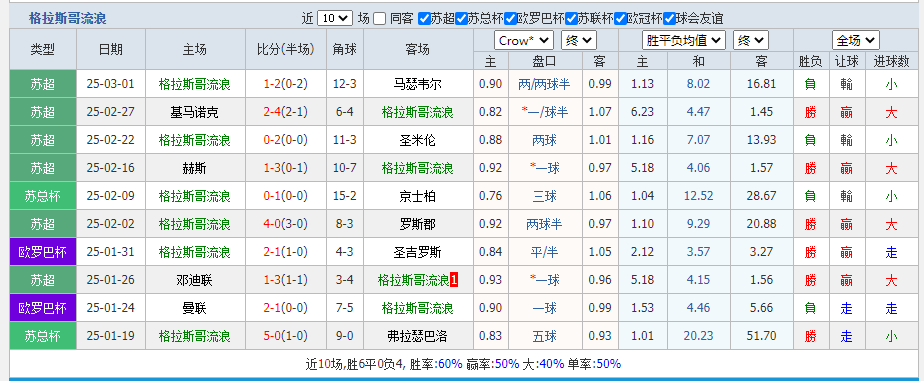Click the 进球数 column header
Screen dimensions: 924x381
(x=892, y=61)
